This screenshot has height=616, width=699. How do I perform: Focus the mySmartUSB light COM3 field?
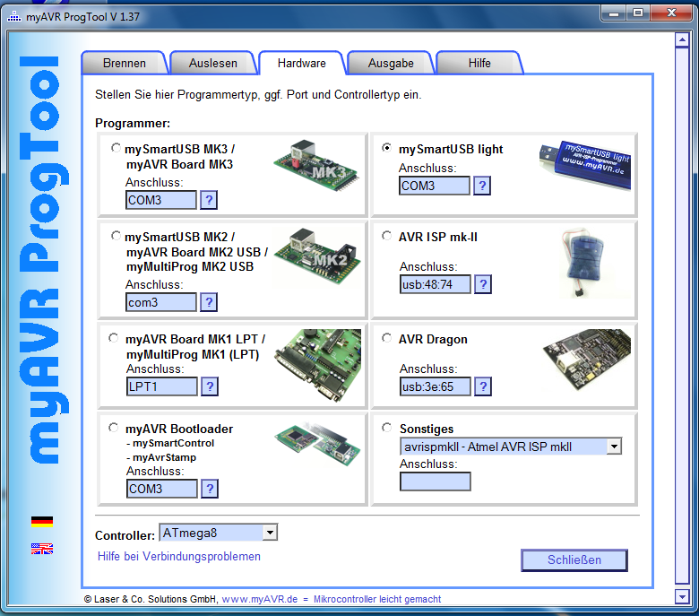pos(435,186)
